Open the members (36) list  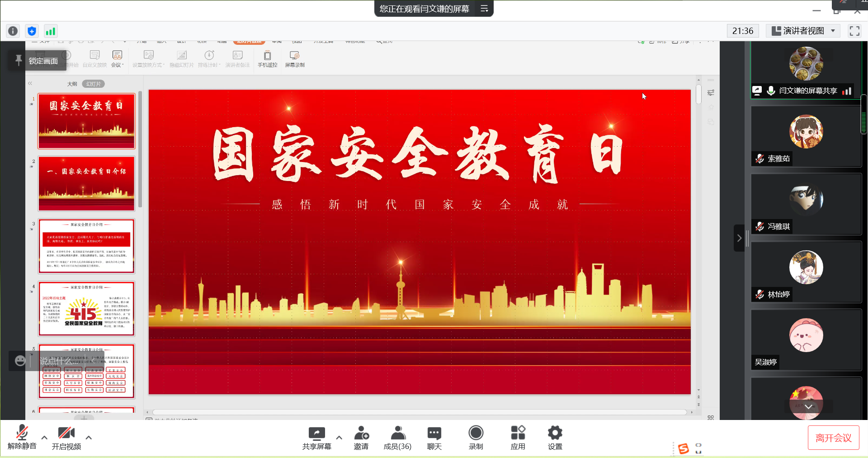click(397, 438)
